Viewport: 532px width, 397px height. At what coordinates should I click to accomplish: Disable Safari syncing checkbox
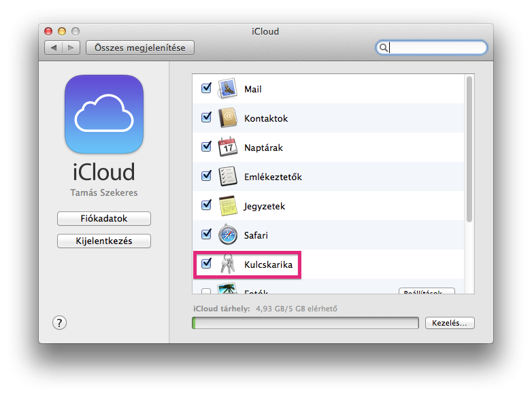[206, 234]
